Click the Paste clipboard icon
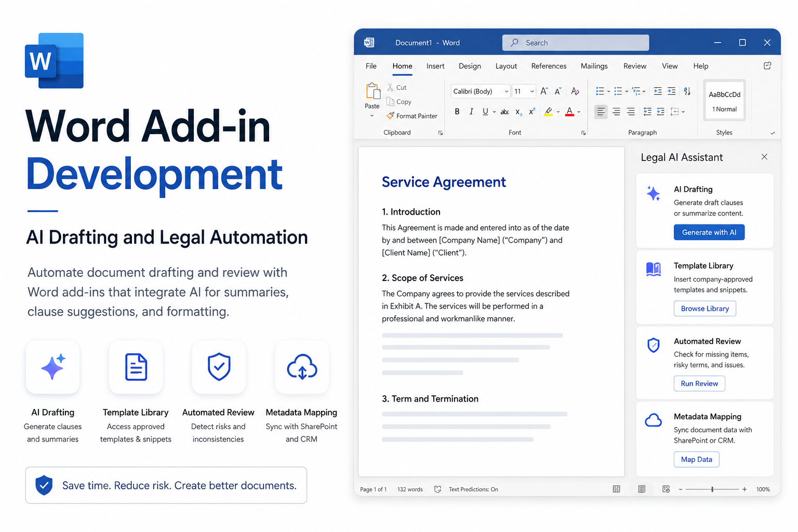This screenshot has width=798, height=532. pyautogui.click(x=373, y=91)
